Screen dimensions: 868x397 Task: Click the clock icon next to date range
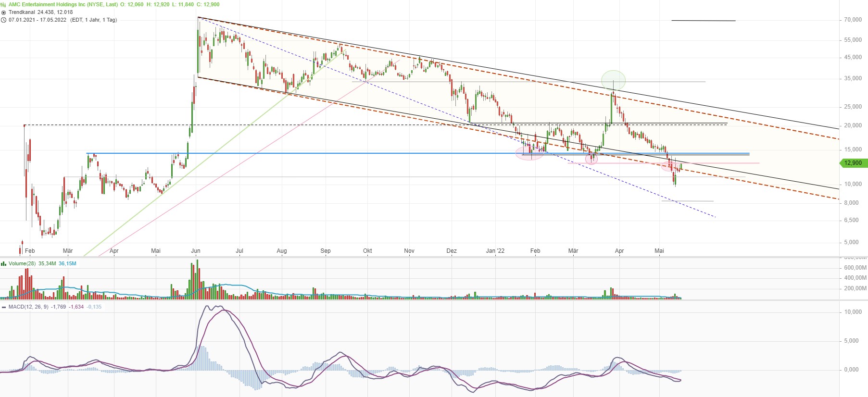pyautogui.click(x=4, y=20)
